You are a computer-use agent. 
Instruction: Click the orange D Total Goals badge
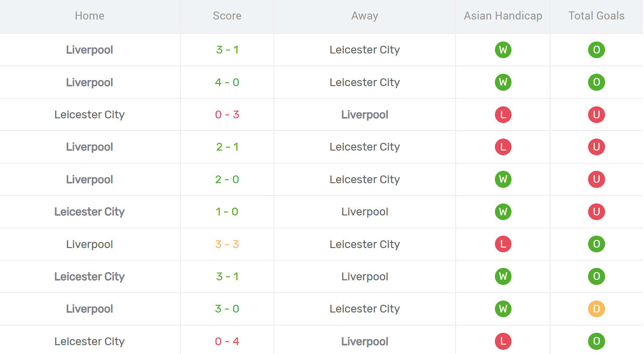(596, 309)
